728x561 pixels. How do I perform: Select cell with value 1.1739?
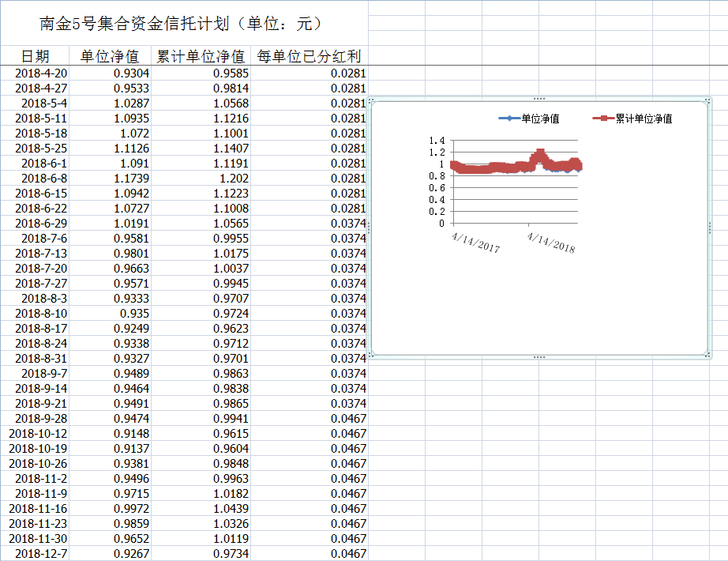click(x=110, y=178)
